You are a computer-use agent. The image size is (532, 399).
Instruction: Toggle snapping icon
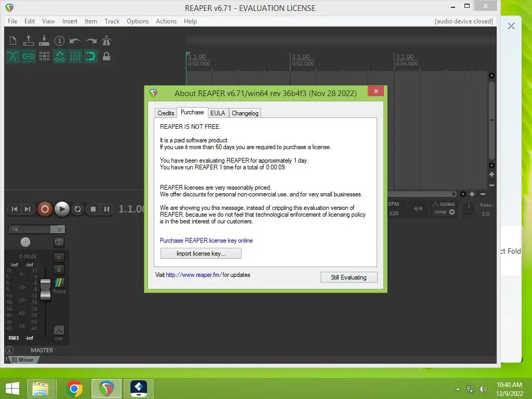pos(90,56)
